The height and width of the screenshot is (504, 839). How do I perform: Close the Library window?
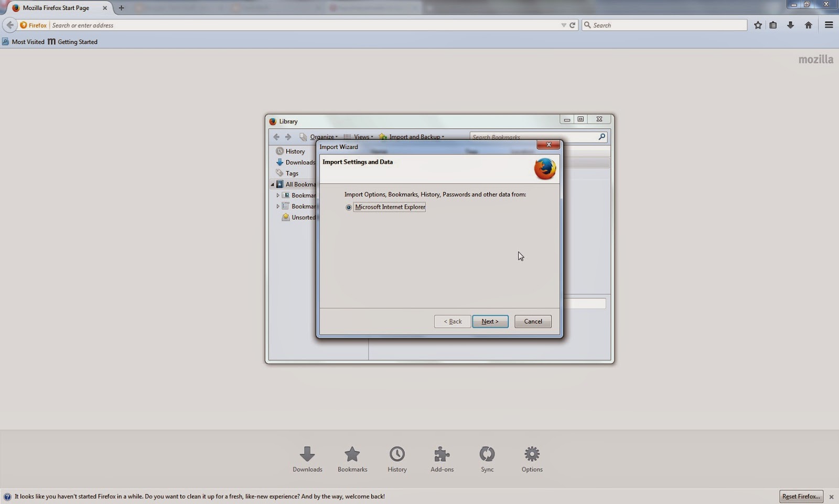(x=599, y=120)
